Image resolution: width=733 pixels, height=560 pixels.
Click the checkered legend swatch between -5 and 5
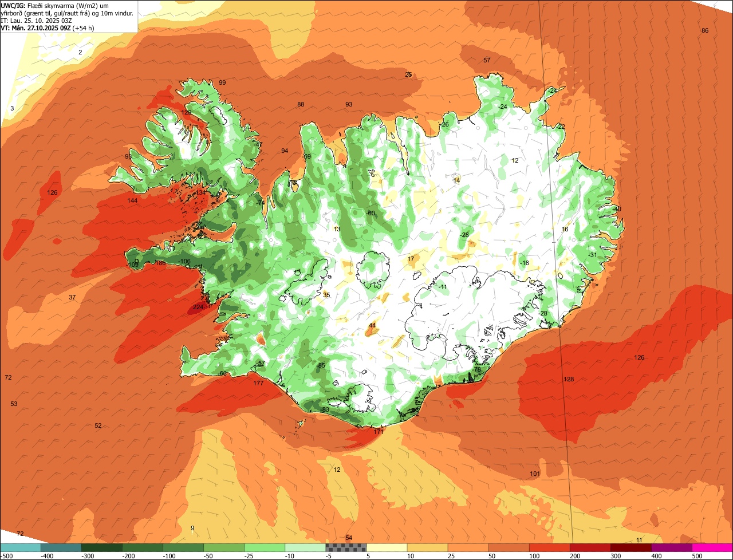pos(346,547)
